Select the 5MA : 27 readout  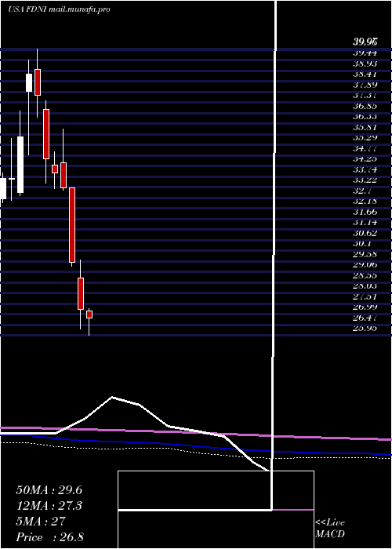41,521
